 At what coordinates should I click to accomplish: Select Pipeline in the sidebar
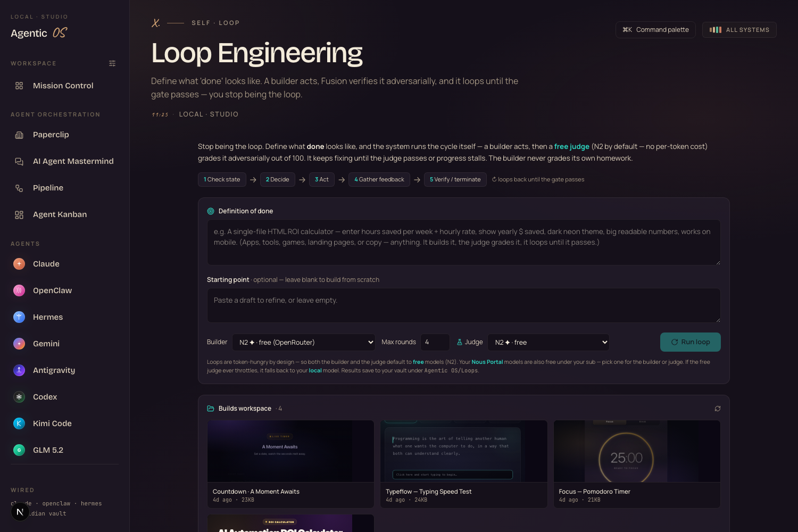(64, 188)
